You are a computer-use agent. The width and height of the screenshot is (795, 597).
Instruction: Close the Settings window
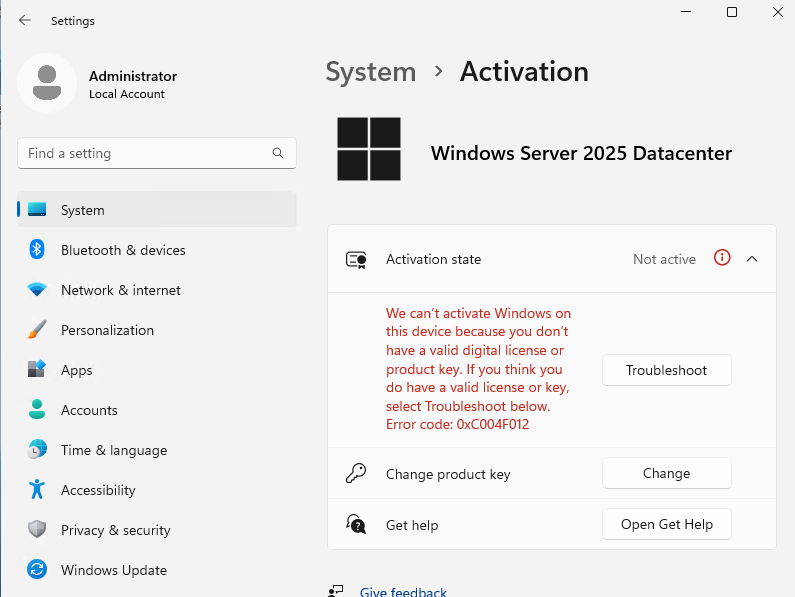point(778,12)
